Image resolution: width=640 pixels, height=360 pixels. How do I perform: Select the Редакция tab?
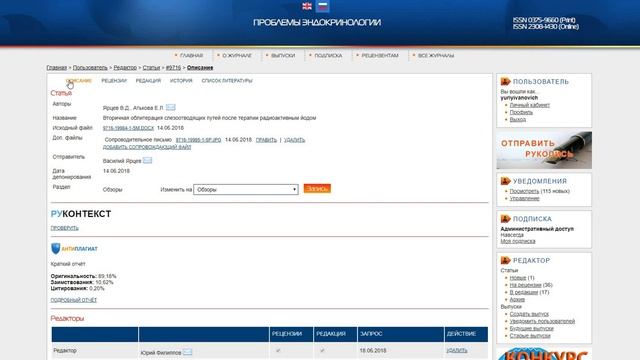coord(148,81)
